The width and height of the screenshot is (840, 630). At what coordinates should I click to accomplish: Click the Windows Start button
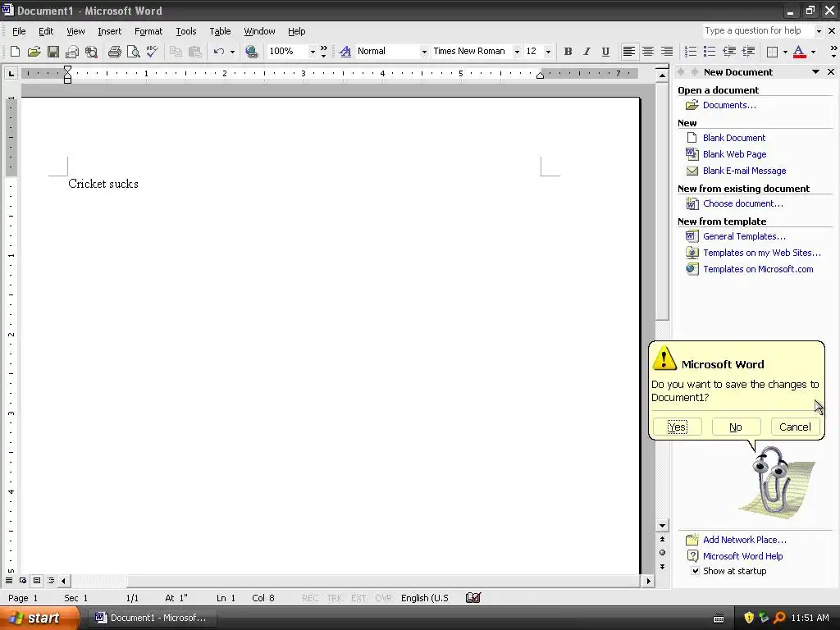[x=39, y=618]
